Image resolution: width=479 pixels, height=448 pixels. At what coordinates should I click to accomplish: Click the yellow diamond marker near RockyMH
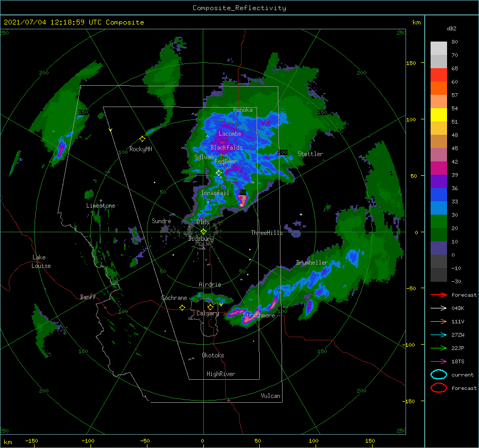click(x=142, y=139)
